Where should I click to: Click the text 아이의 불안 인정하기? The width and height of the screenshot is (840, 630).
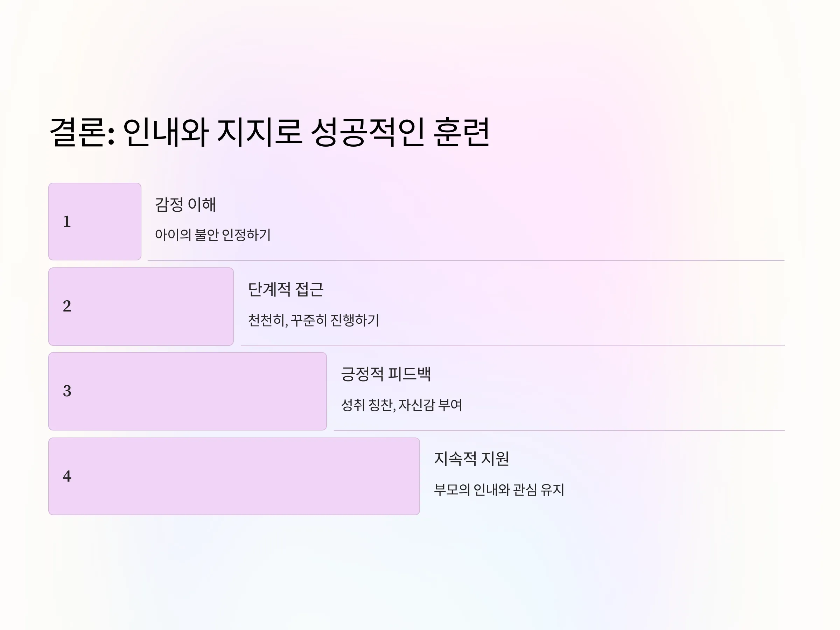pyautogui.click(x=213, y=235)
